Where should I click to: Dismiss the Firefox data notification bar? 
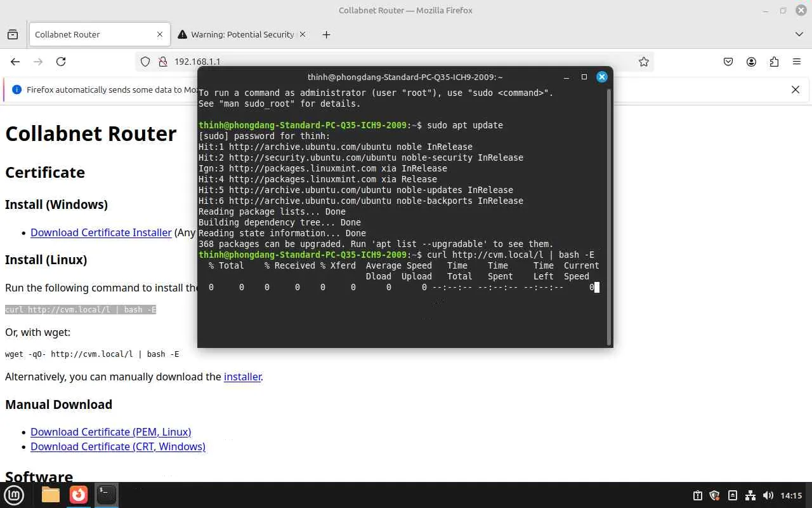point(796,90)
